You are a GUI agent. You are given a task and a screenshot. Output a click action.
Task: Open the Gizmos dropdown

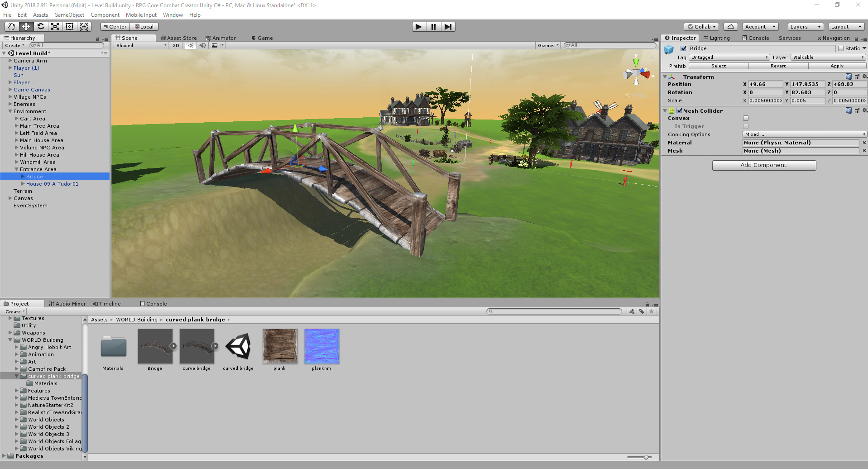click(x=548, y=45)
